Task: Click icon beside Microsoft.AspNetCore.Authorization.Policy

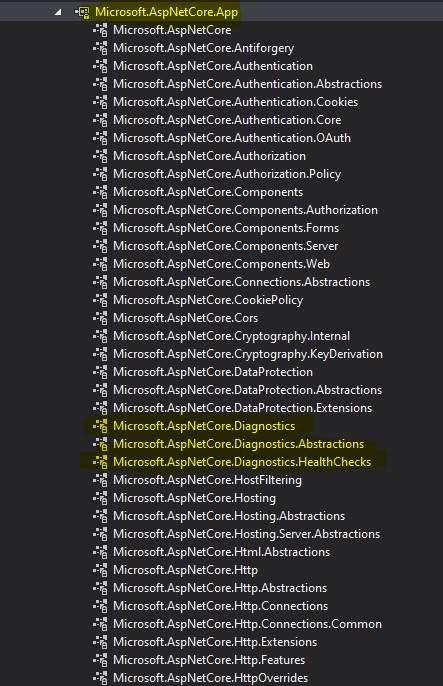Action: click(100, 174)
